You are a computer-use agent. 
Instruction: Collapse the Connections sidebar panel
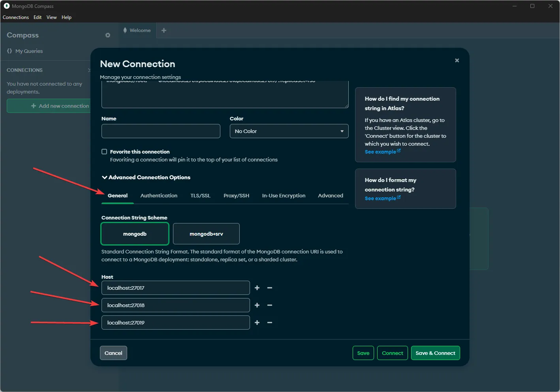(90, 70)
